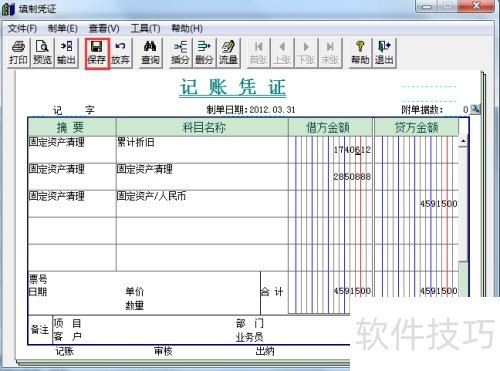Go to next voucher 下张
This screenshot has width=500, height=371.
[306, 53]
